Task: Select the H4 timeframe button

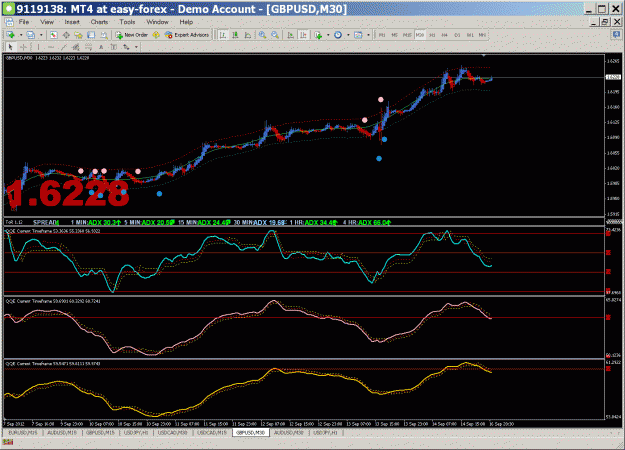Action: (445, 35)
